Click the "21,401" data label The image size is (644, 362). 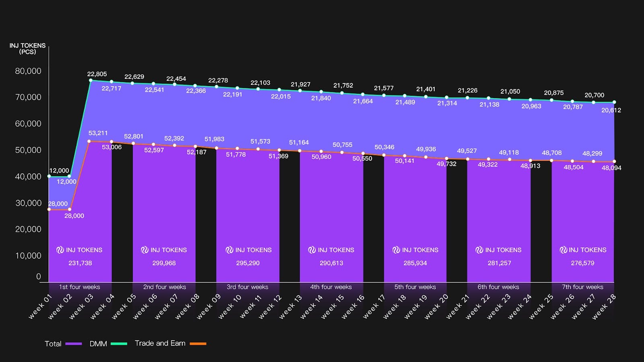(426, 89)
